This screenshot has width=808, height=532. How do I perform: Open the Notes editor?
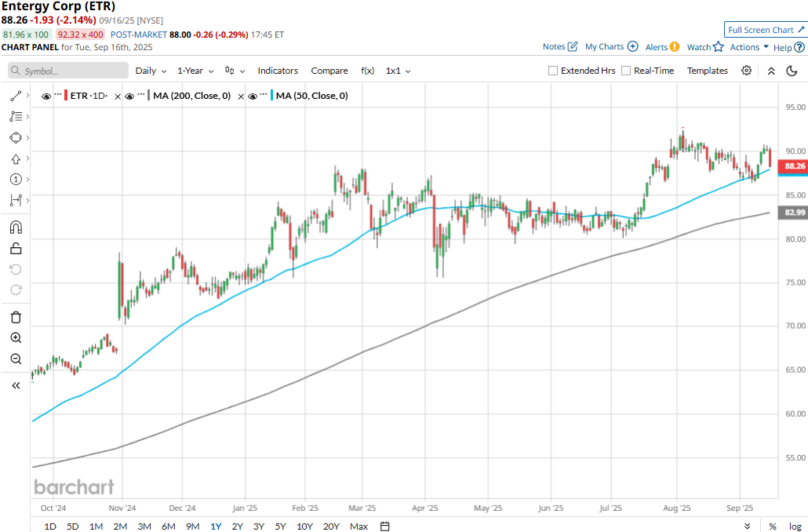(x=560, y=46)
